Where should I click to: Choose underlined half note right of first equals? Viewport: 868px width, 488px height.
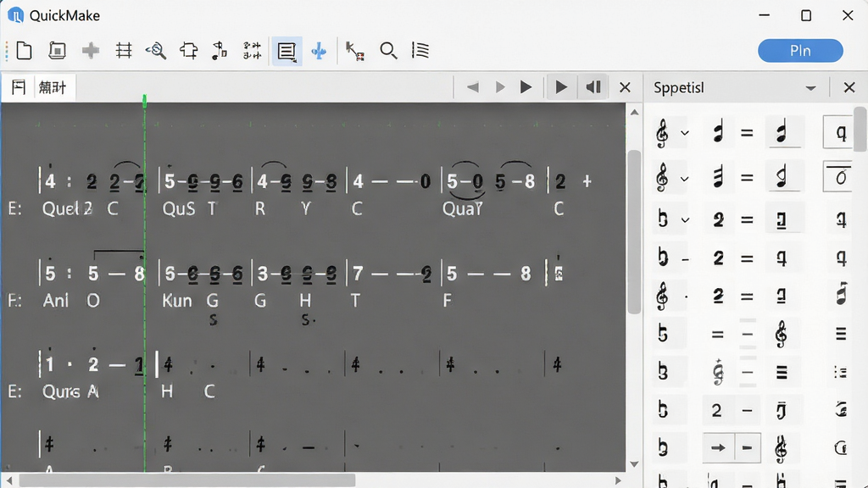coord(782,133)
